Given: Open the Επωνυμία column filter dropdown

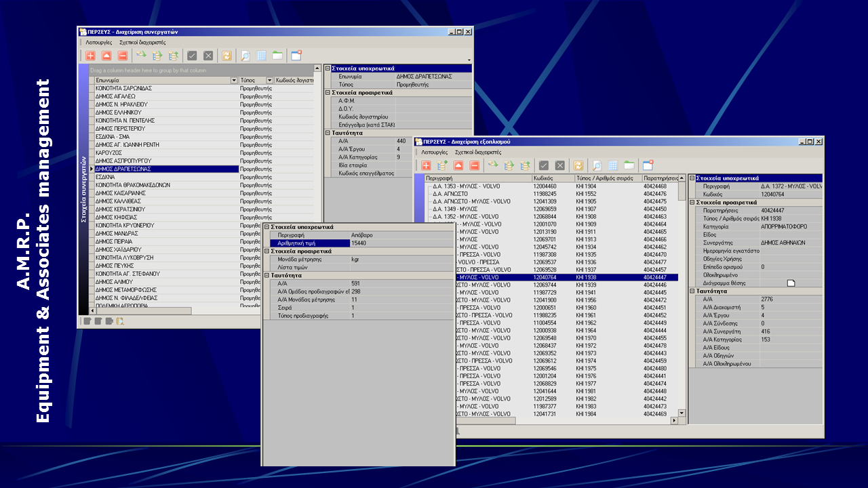Looking at the screenshot, I should point(234,80).
